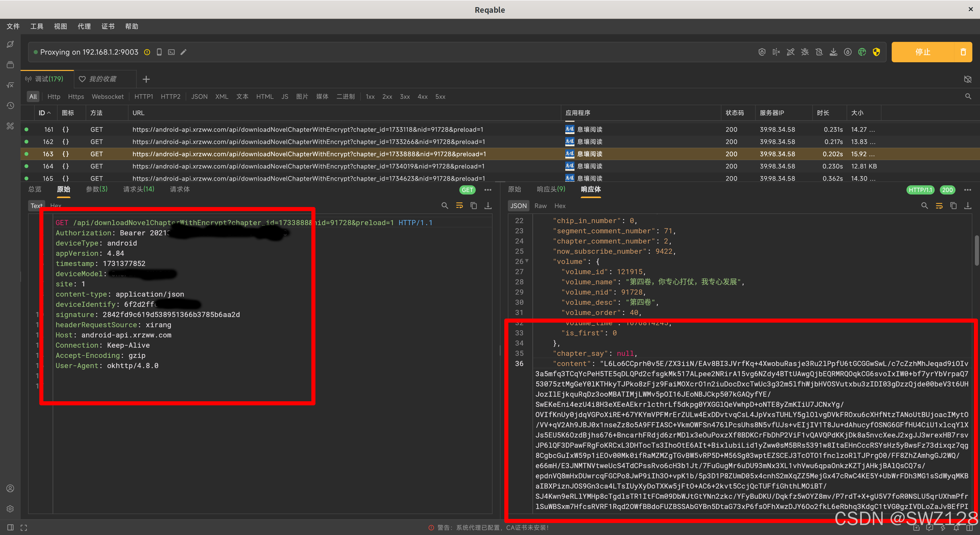980x535 pixels.
Task: Select the JSON filter in the filter bar
Action: pyautogui.click(x=199, y=97)
